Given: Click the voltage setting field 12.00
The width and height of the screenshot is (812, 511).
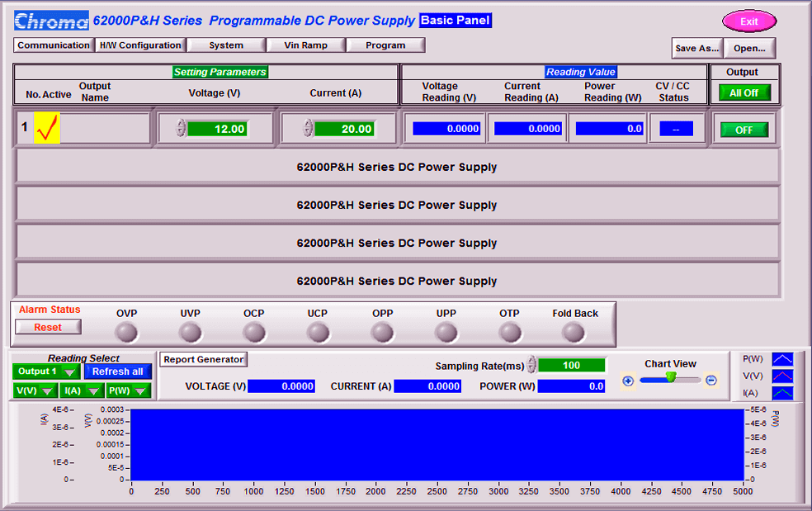Looking at the screenshot, I should [x=218, y=129].
